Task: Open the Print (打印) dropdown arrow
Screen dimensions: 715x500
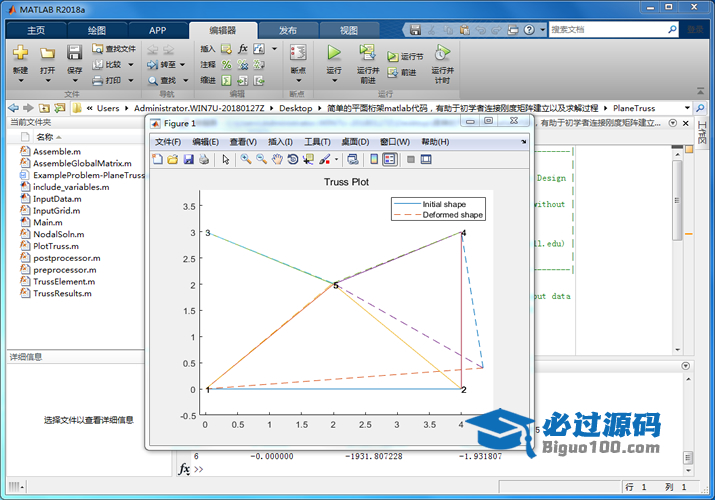Action: pos(131,81)
